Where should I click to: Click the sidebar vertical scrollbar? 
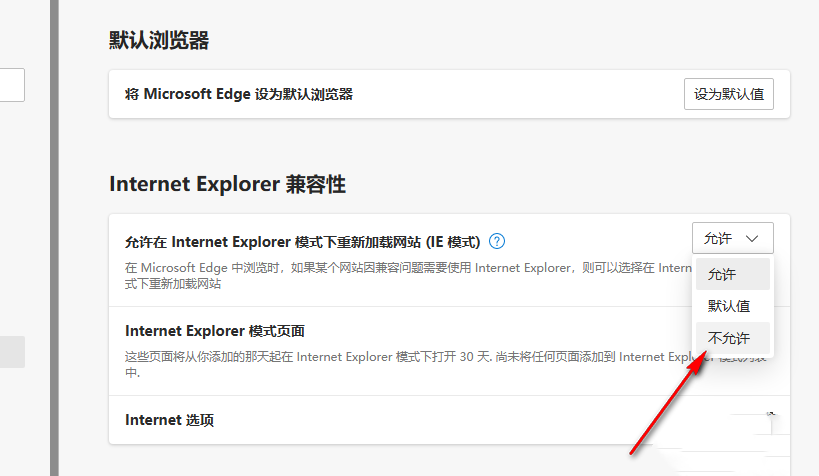click(x=54, y=238)
